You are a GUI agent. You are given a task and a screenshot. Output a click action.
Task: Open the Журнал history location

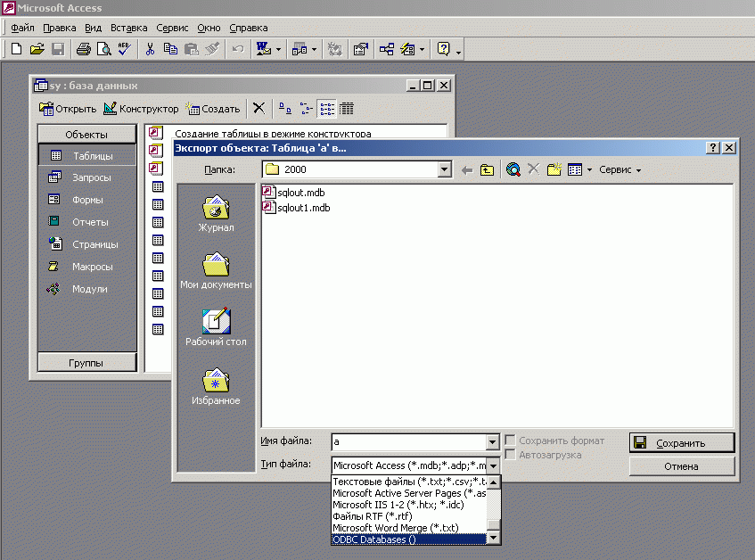pos(216,214)
